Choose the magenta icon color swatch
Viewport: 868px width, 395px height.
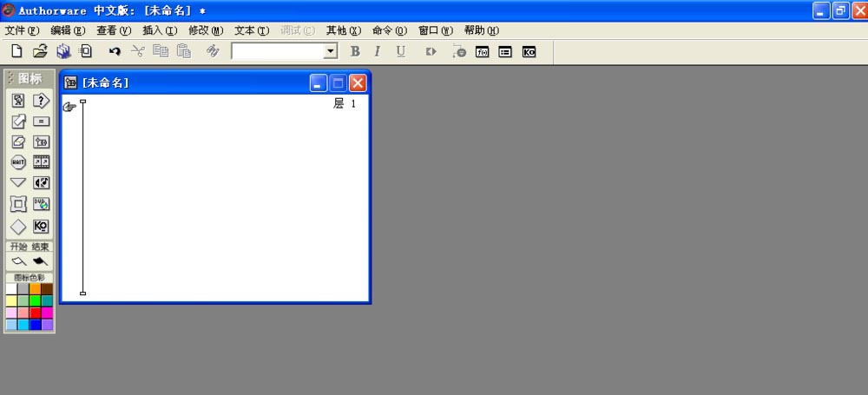click(x=48, y=313)
